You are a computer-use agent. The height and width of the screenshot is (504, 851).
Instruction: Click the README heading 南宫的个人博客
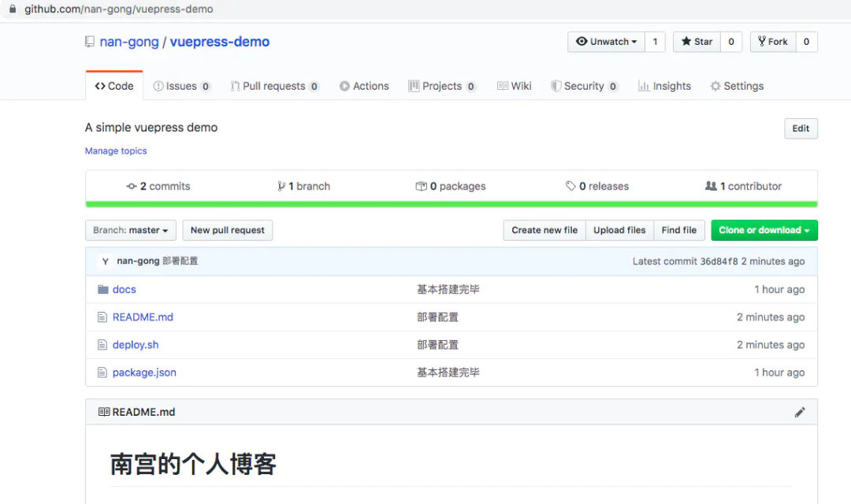[193, 465]
